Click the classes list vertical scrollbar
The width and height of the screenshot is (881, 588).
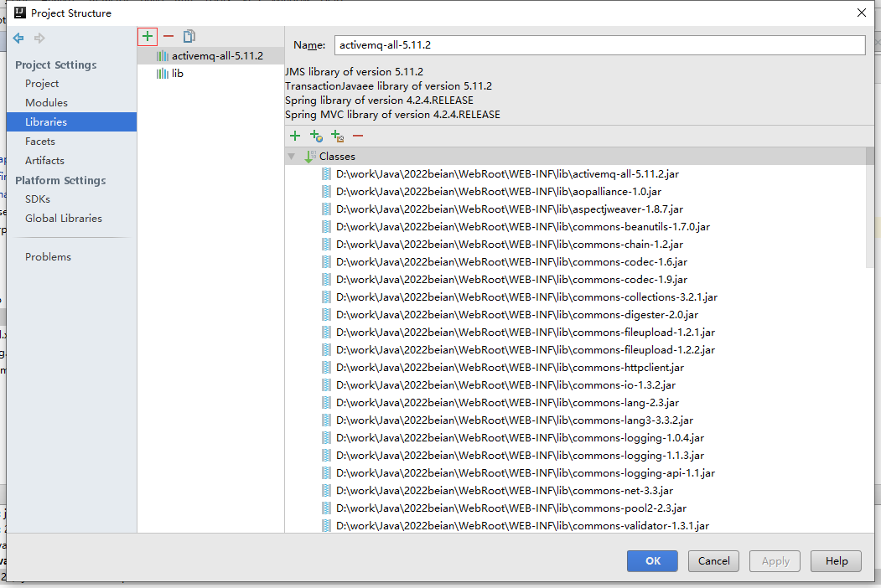point(870,209)
